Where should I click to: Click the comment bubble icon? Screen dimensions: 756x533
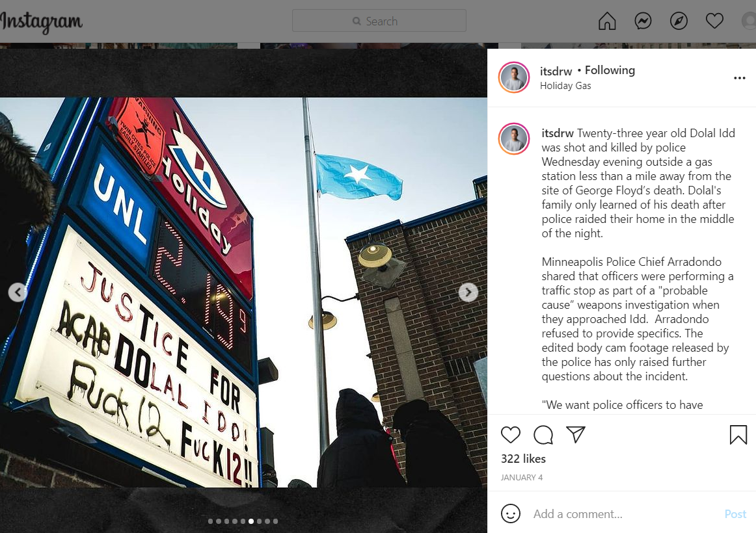point(543,435)
